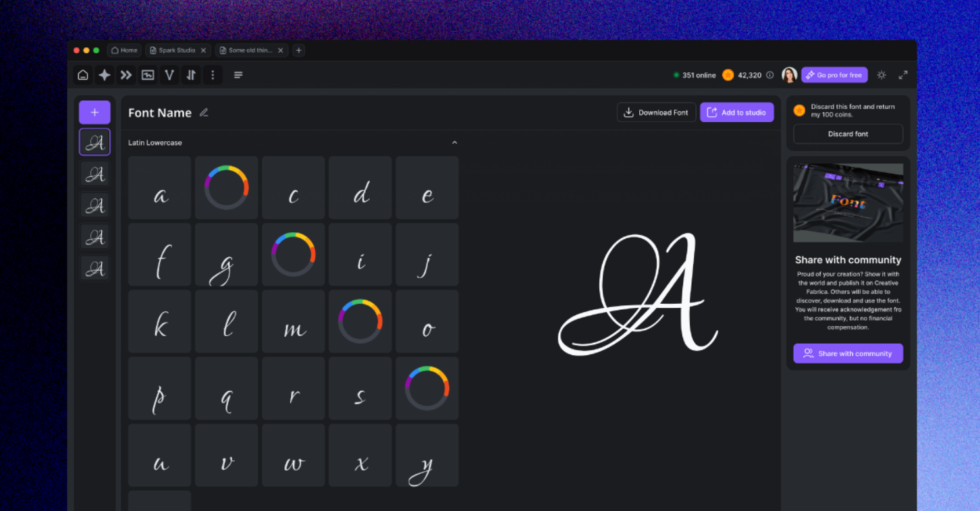Select the lowercase m glyph tile
The width and height of the screenshot is (980, 511).
point(294,321)
